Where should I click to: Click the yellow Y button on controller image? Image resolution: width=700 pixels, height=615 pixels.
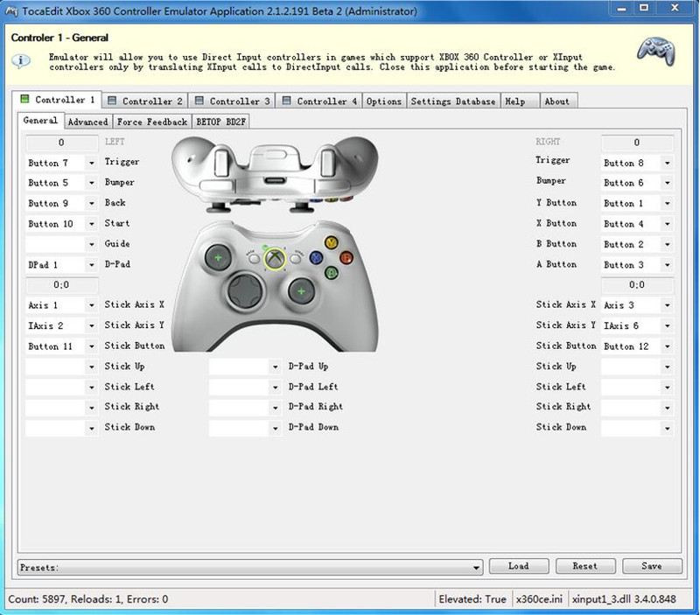[x=331, y=242]
